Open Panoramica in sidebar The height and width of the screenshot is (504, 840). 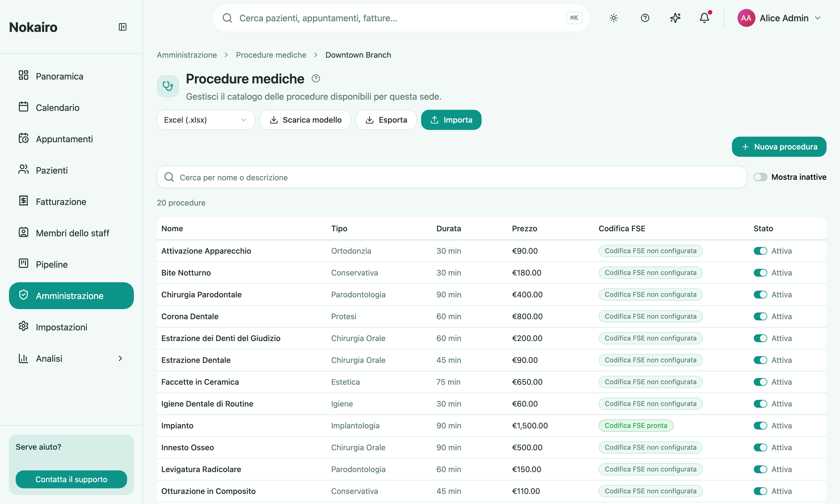(71, 76)
